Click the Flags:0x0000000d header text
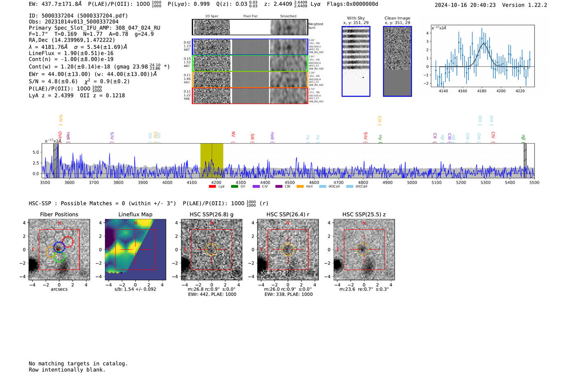This screenshot has width=576, height=392. coord(353,4)
